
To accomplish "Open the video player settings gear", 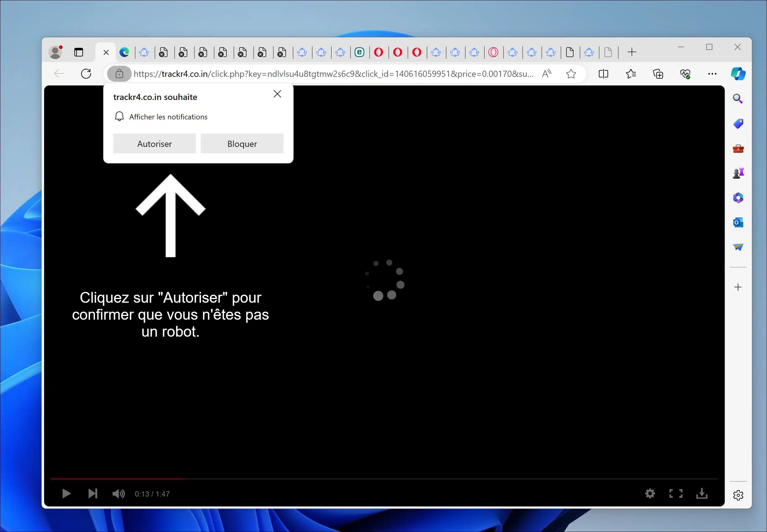I will coord(650,493).
